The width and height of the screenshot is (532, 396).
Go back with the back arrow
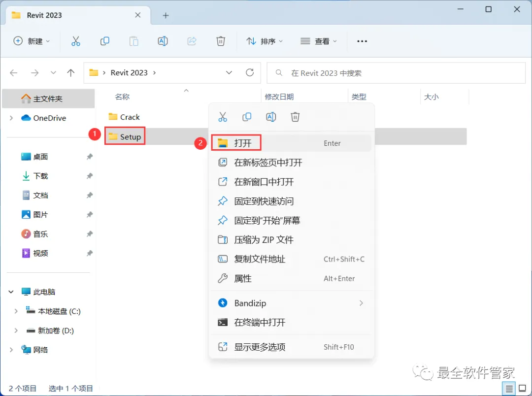tap(14, 72)
